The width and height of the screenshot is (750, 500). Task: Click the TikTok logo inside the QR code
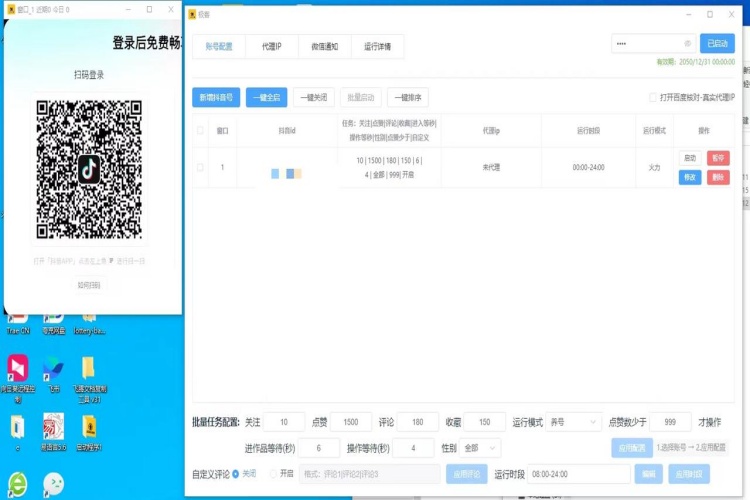point(89,169)
